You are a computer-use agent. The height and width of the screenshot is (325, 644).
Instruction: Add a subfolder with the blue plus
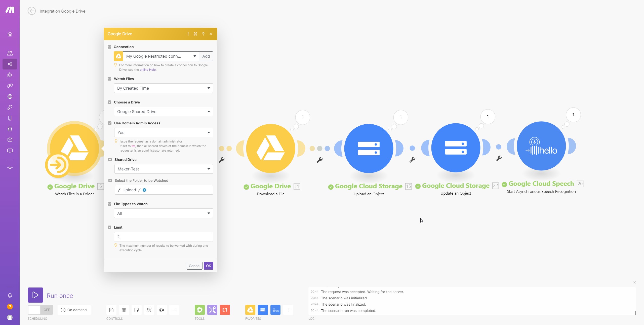click(x=144, y=190)
